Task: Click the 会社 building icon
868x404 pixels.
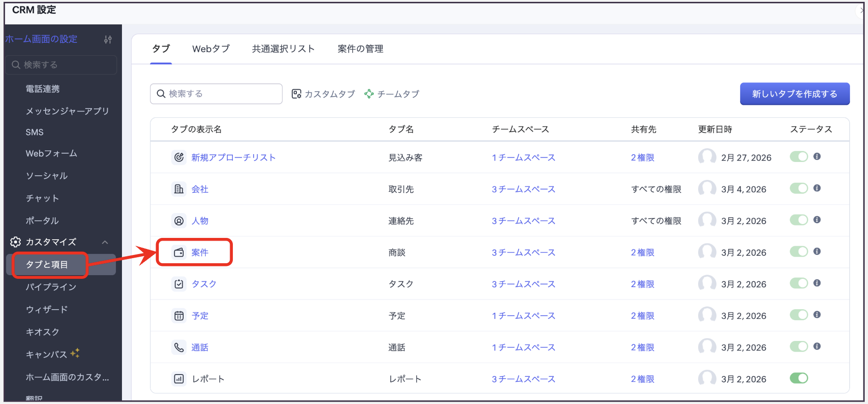Action: [x=179, y=189]
